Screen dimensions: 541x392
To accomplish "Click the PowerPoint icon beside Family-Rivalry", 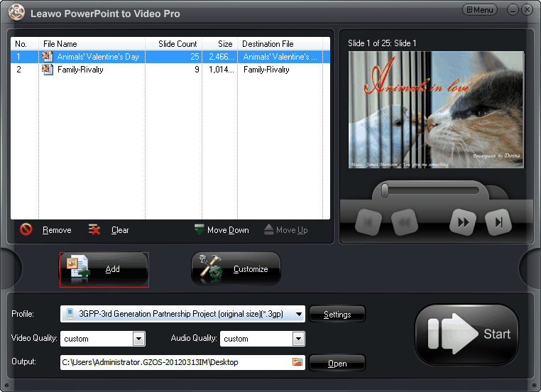I will click(x=48, y=70).
